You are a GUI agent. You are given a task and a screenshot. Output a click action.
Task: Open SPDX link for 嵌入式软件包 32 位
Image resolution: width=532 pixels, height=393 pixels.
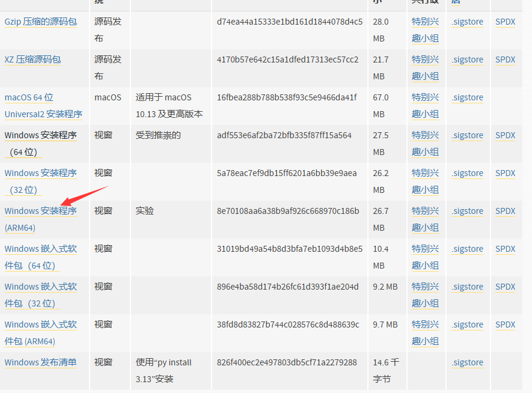[x=505, y=287]
